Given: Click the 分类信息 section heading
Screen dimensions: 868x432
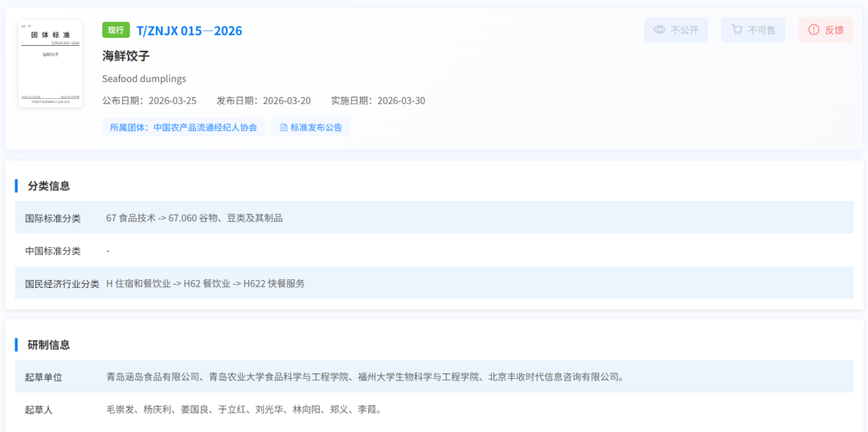Looking at the screenshot, I should (x=49, y=186).
